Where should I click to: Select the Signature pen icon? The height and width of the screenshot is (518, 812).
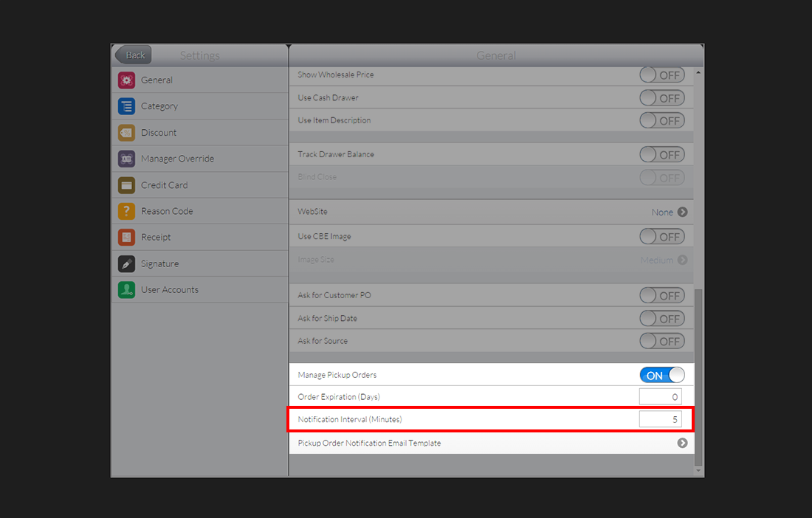(x=126, y=264)
